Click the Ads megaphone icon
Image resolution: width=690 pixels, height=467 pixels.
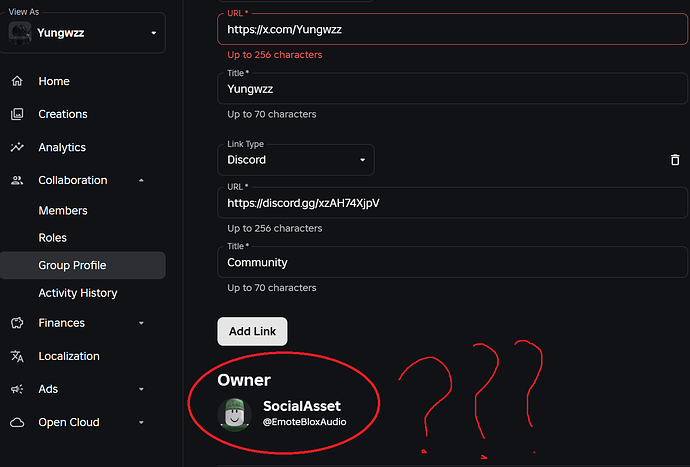[x=17, y=389]
